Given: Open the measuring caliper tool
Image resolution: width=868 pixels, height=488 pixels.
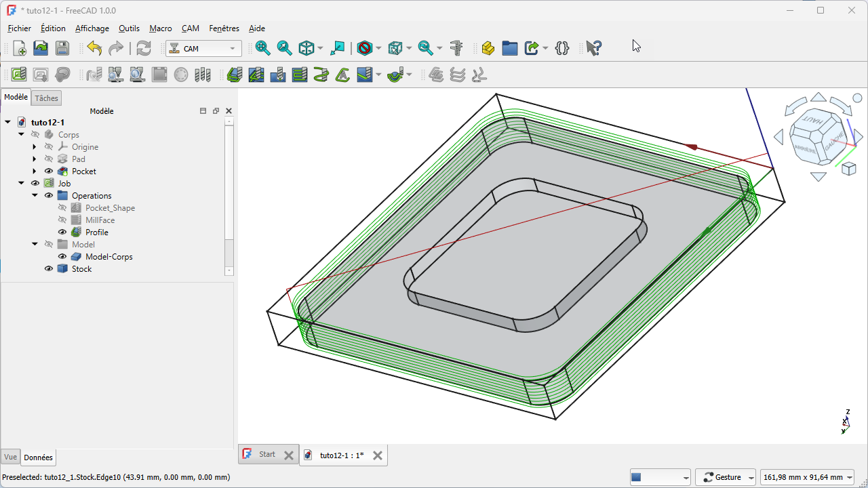Looking at the screenshot, I should [456, 48].
